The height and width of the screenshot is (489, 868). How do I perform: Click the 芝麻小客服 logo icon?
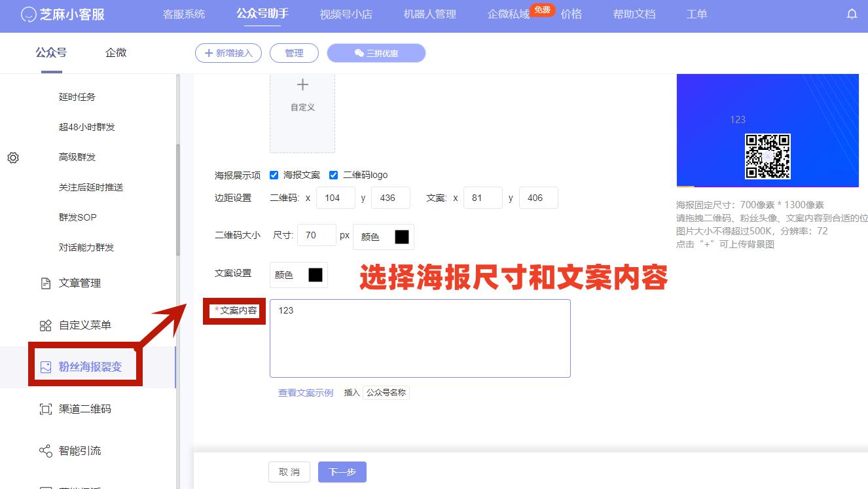26,13
